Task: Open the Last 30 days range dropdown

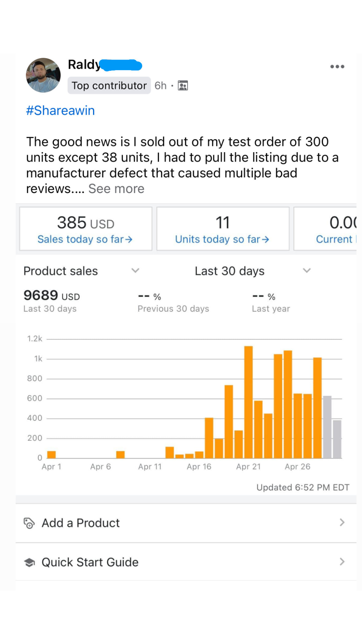Action: tap(307, 270)
